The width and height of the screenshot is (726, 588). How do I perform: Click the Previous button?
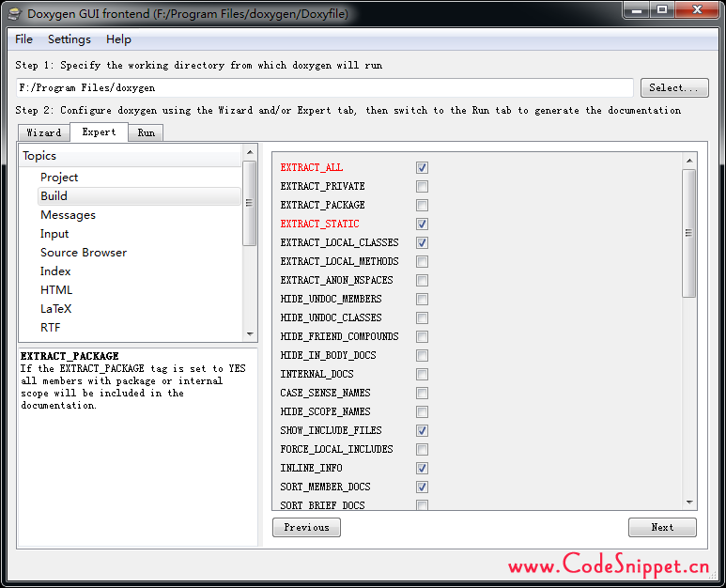coord(306,527)
